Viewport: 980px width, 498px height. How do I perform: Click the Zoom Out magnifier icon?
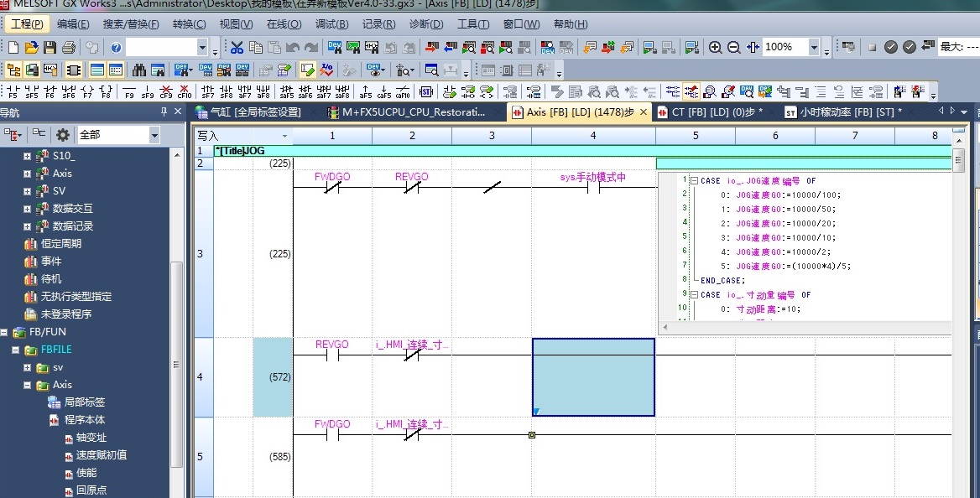tap(734, 48)
